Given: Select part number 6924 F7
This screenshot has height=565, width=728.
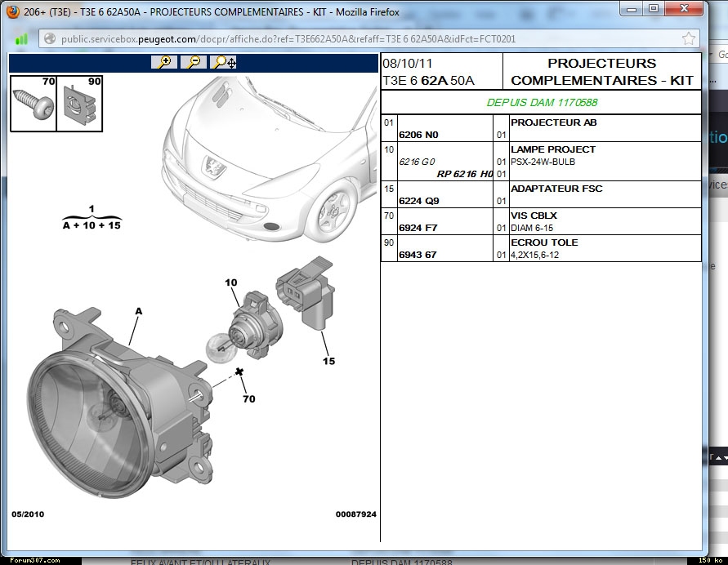Looking at the screenshot, I should tap(418, 228).
